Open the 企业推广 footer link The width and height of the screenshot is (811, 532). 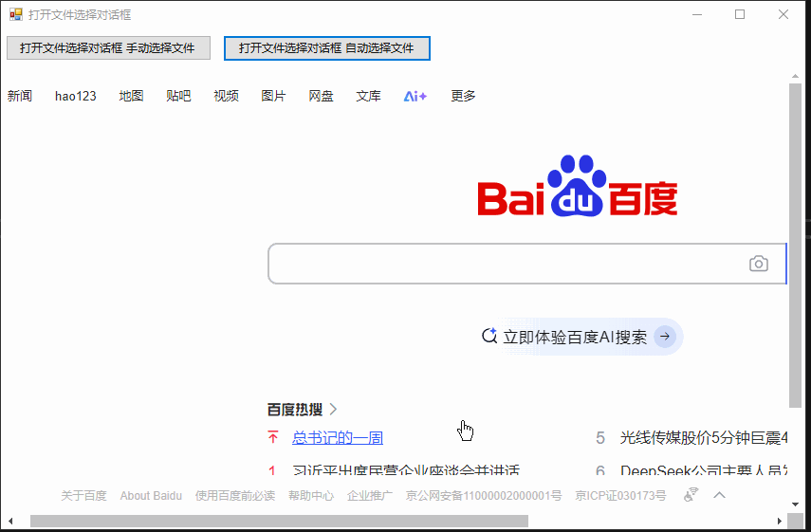[x=370, y=495]
